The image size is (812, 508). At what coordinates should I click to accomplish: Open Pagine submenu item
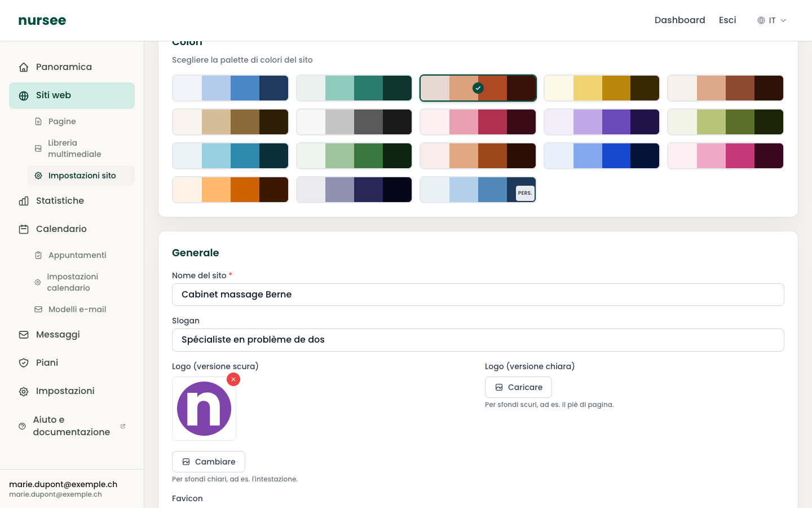81,121
